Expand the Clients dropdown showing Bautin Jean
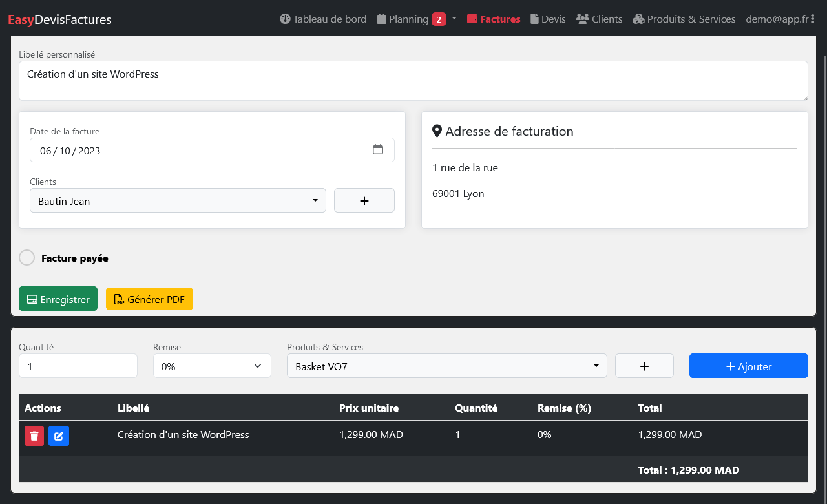Screen dimensions: 827x504 [x=178, y=201]
